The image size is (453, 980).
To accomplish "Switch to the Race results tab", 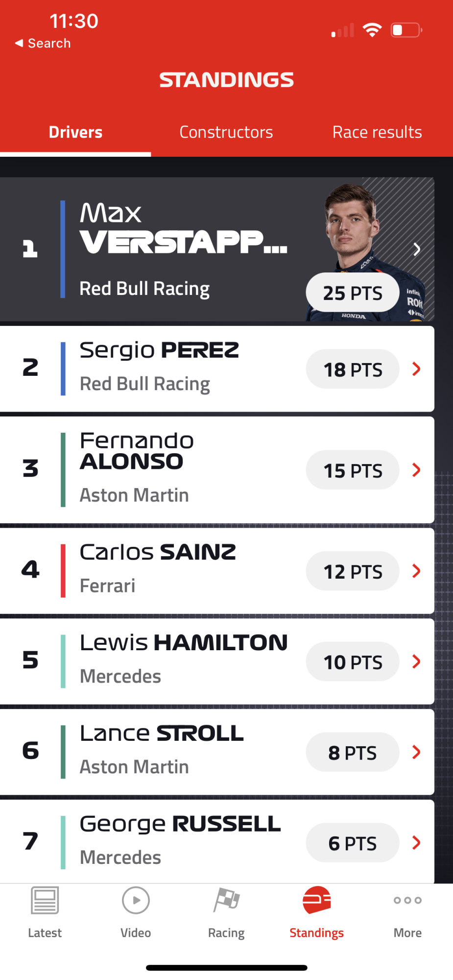I will click(377, 132).
